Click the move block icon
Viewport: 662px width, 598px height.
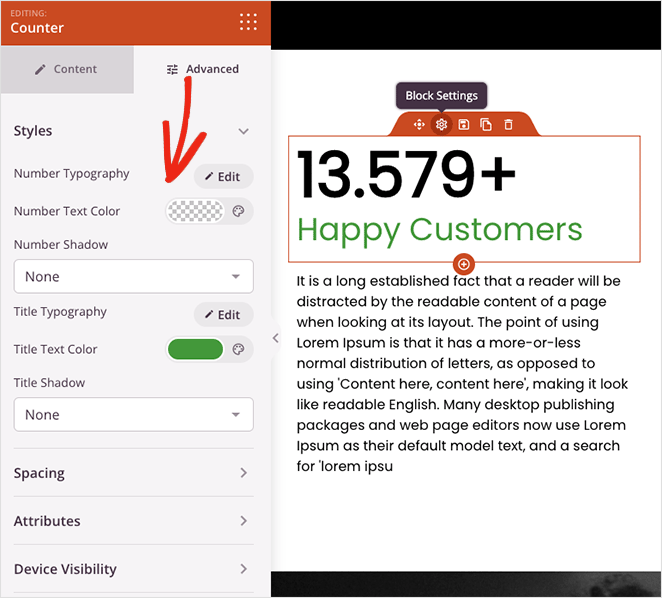click(x=419, y=125)
